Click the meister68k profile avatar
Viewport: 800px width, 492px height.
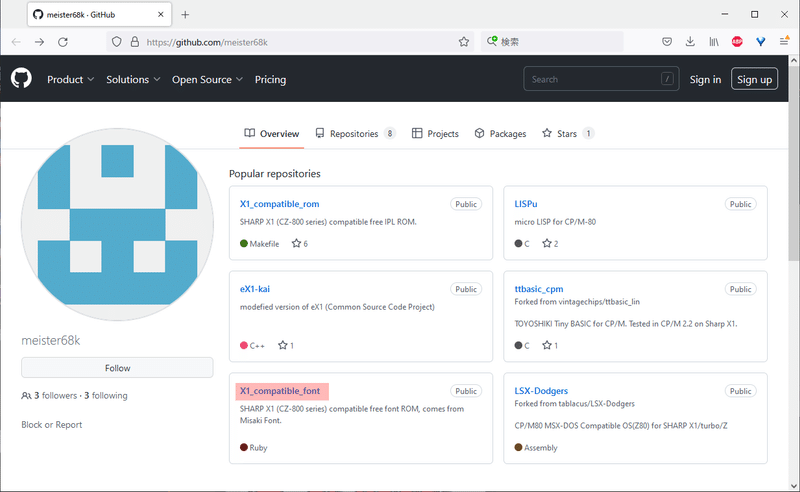[x=117, y=225]
